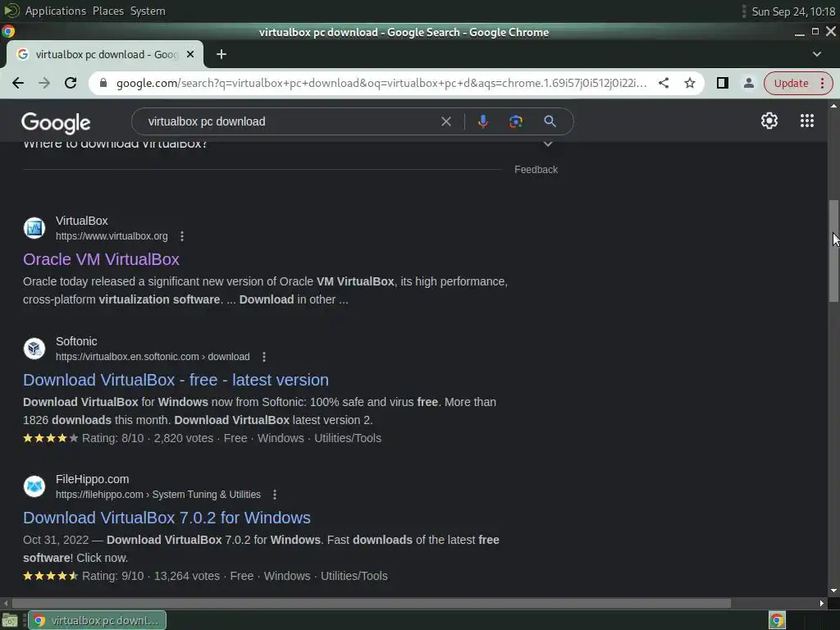Click the vertical scrollbar thumb

[833, 251]
